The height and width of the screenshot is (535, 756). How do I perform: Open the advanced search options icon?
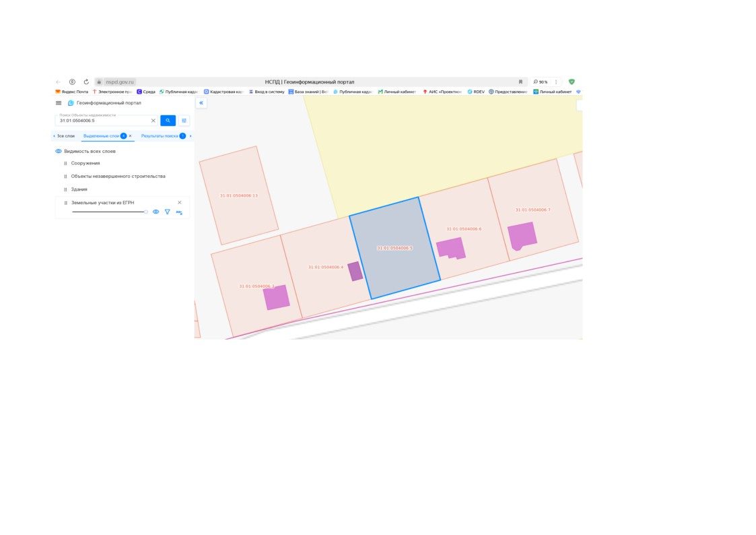pyautogui.click(x=184, y=121)
